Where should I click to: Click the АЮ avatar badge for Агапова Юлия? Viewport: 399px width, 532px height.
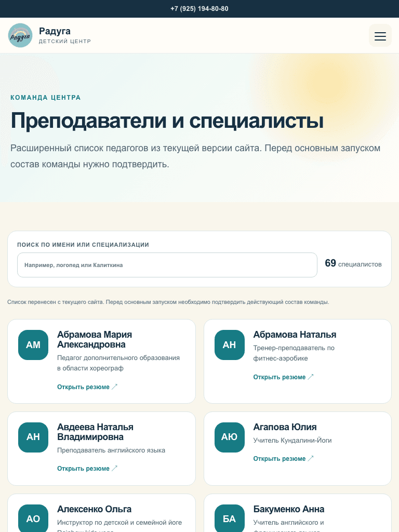[x=229, y=437]
